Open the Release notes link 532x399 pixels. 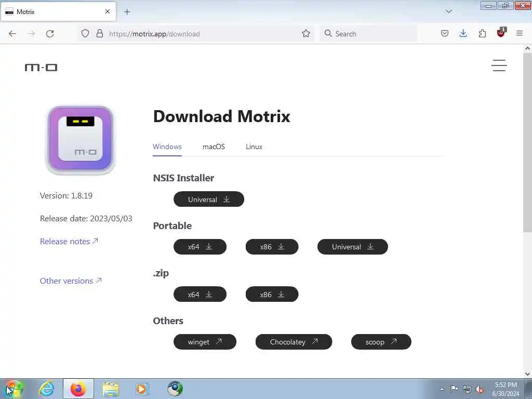point(69,241)
